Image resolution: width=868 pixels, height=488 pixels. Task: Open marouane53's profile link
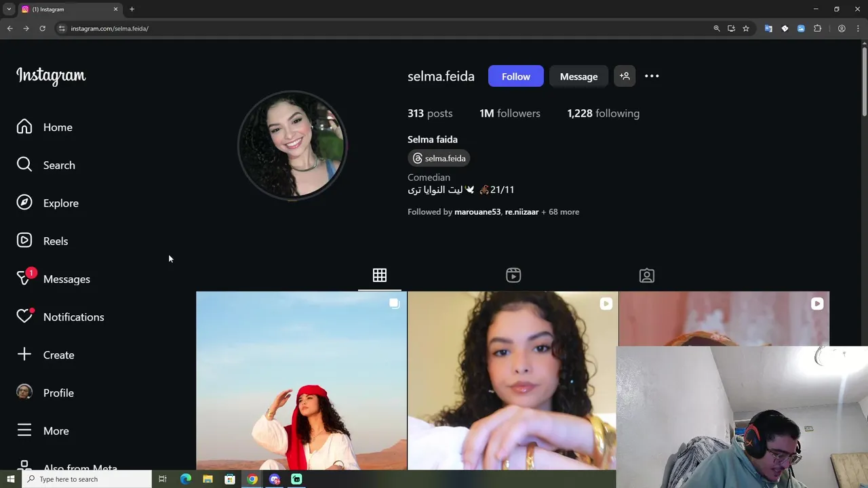(x=477, y=212)
